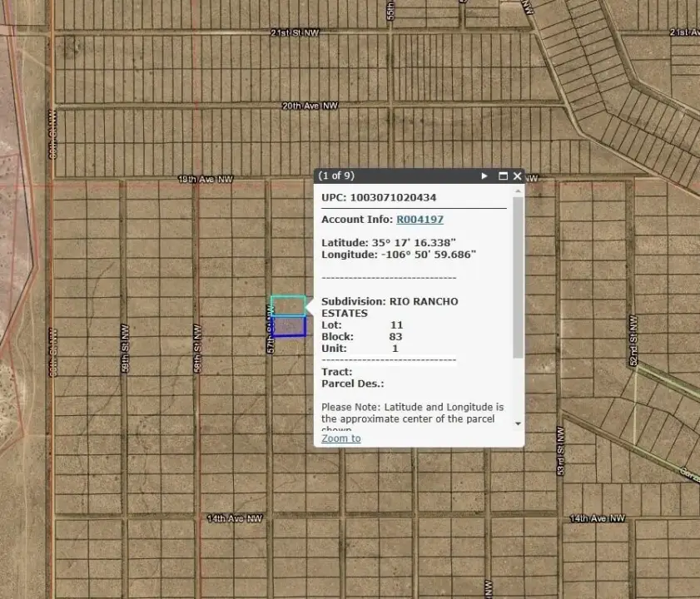Image resolution: width=700 pixels, height=599 pixels.
Task: Show the next feature in popup
Action: pyautogui.click(x=484, y=176)
